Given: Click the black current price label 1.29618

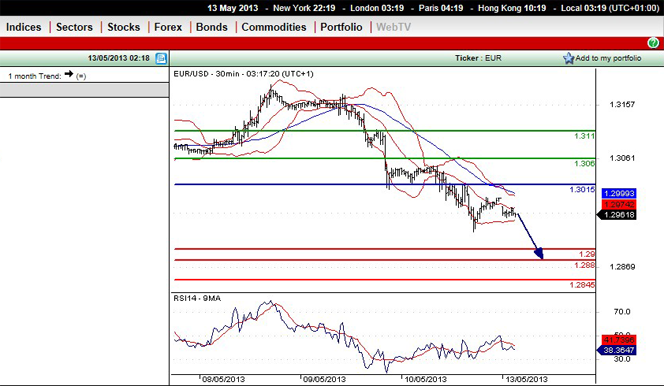Looking at the screenshot, I should (617, 215).
